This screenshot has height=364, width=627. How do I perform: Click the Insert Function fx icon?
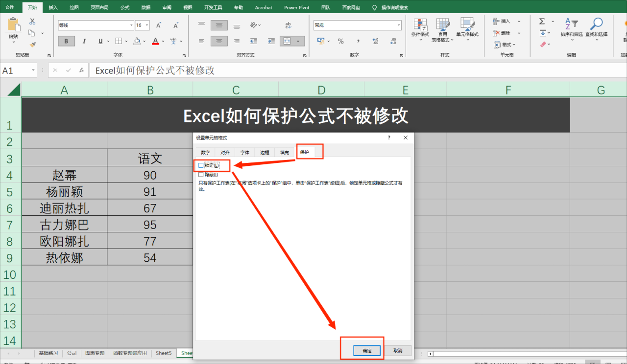point(82,70)
